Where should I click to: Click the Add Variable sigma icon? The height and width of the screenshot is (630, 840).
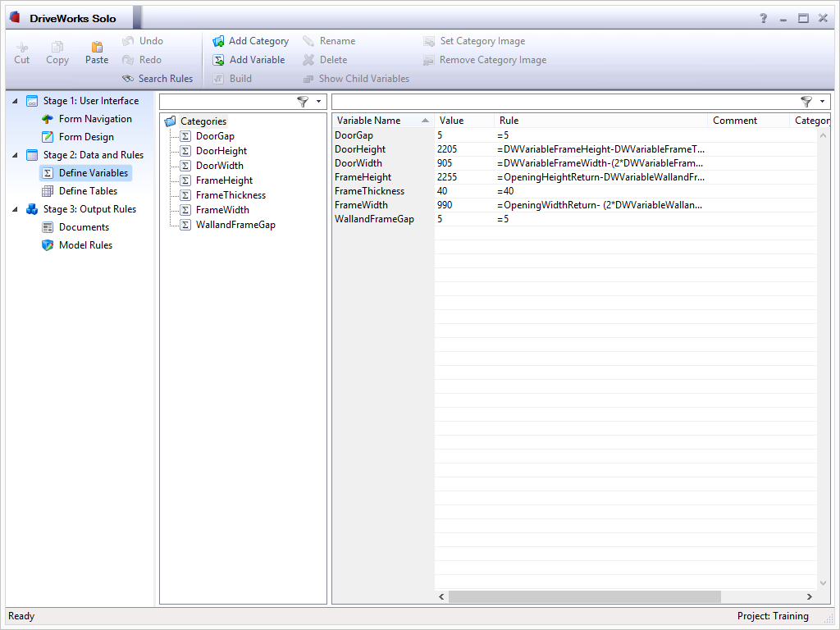218,60
